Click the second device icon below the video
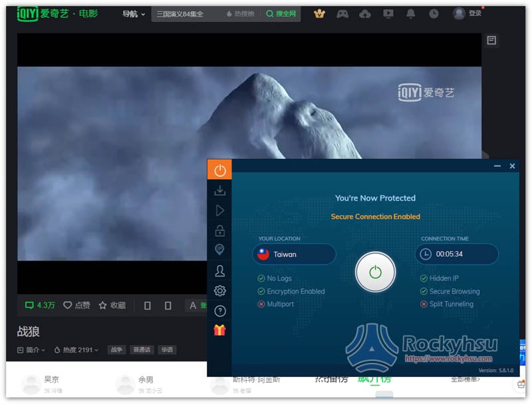The image size is (532, 404). pyautogui.click(x=168, y=306)
